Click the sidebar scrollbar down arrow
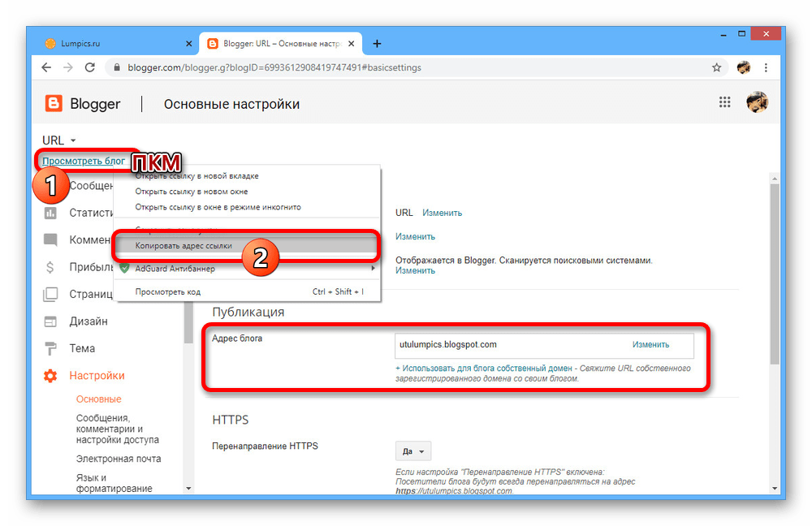Viewport: 812px width, 526px height. (188, 488)
